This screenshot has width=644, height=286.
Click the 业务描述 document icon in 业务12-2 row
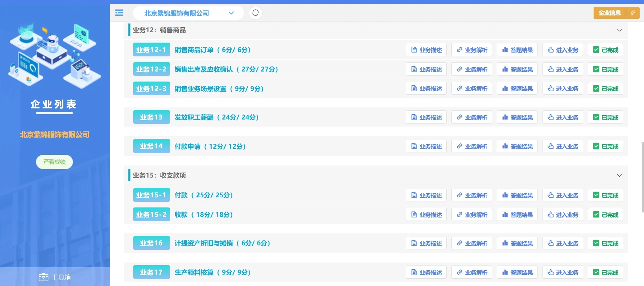[414, 69]
